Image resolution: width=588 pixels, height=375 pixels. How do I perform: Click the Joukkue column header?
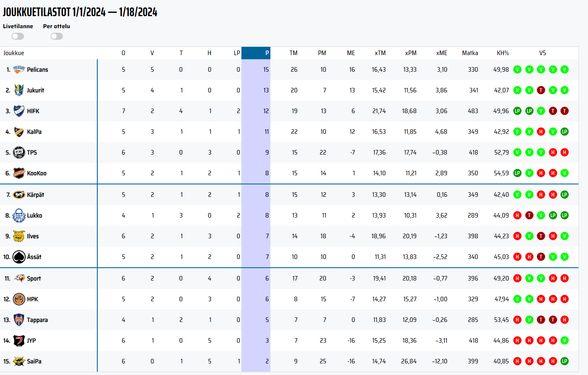point(14,53)
